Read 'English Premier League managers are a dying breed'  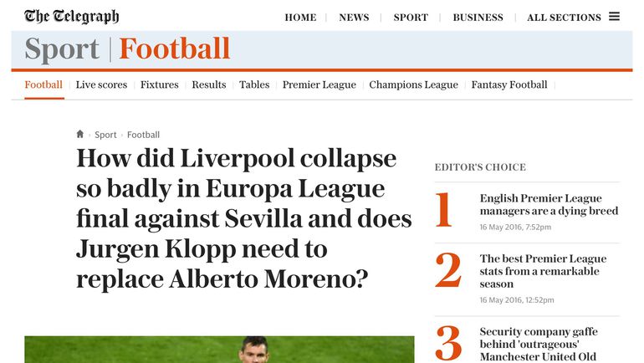tap(549, 205)
